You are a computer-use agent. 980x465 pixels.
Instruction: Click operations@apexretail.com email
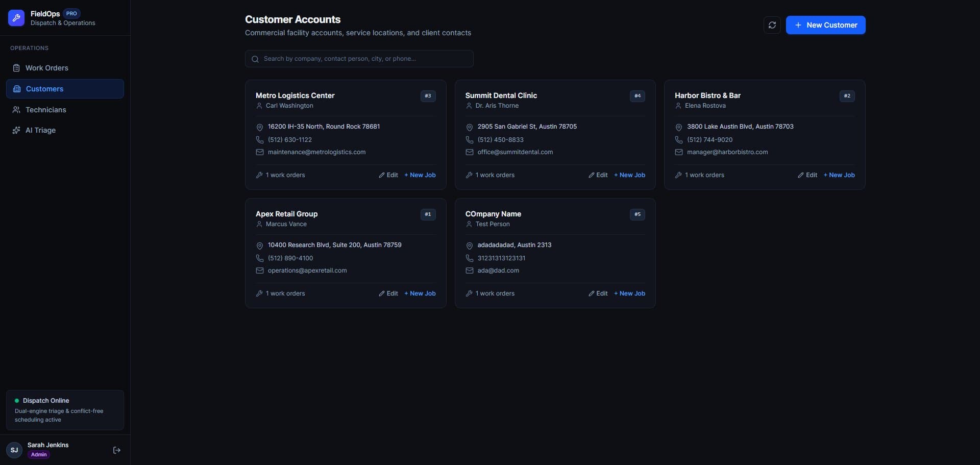(x=307, y=271)
